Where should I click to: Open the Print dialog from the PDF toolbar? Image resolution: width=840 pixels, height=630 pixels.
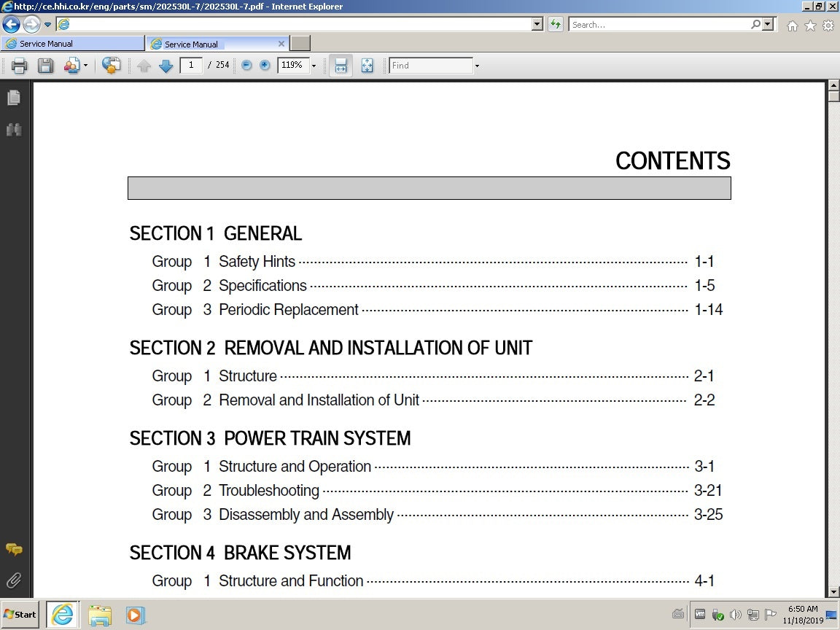coord(19,66)
